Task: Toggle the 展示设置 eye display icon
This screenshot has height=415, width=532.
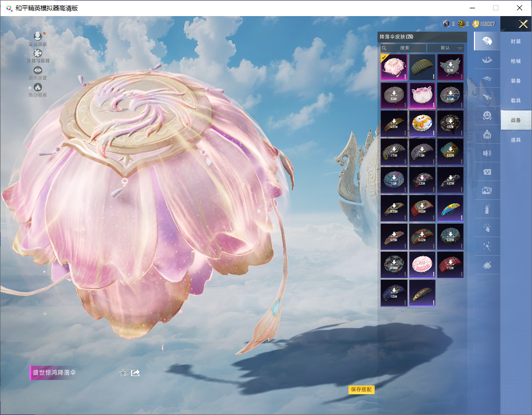Action: (x=37, y=71)
